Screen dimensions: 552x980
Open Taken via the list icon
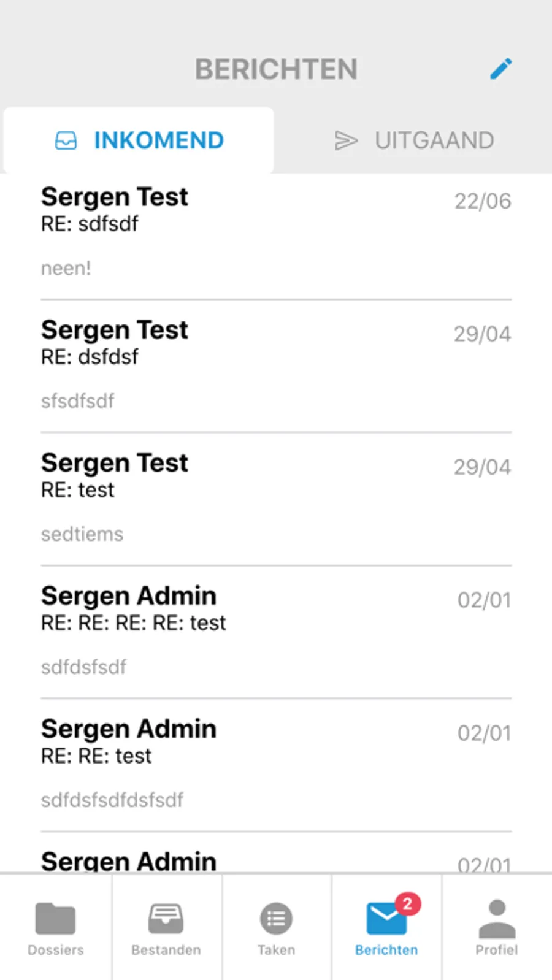tap(276, 918)
